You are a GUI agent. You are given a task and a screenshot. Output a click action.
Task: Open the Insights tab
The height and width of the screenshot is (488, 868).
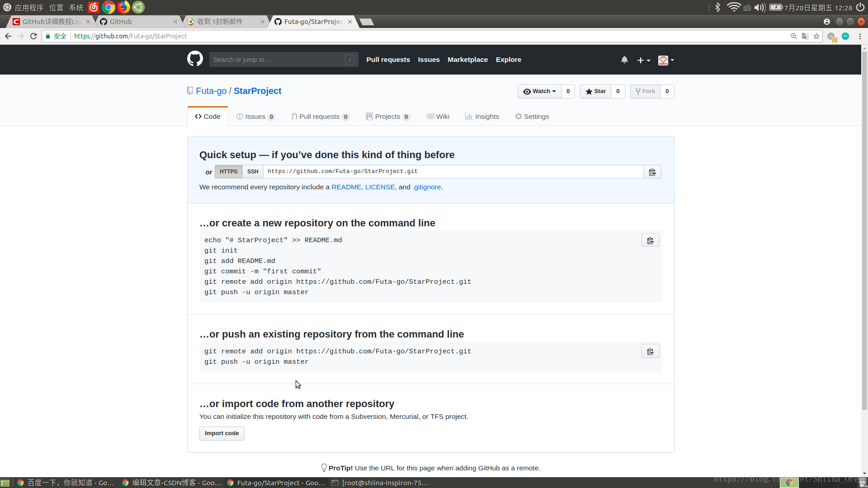coord(482,117)
